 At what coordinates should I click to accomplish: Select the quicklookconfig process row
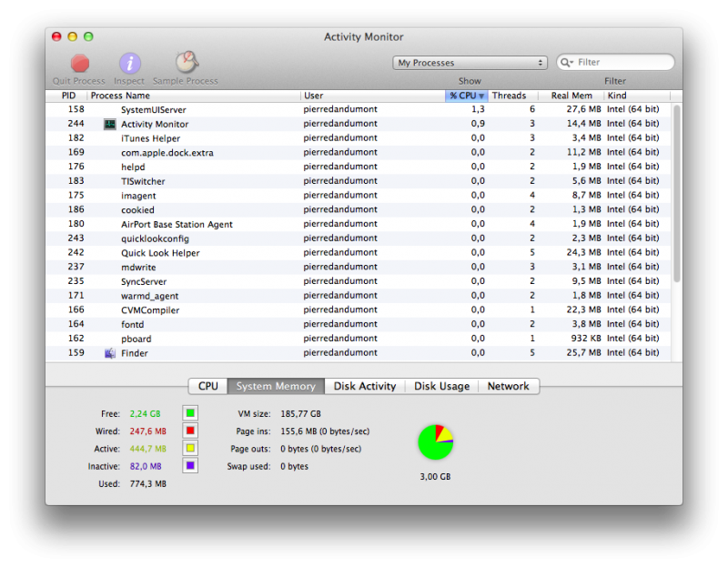click(359, 238)
